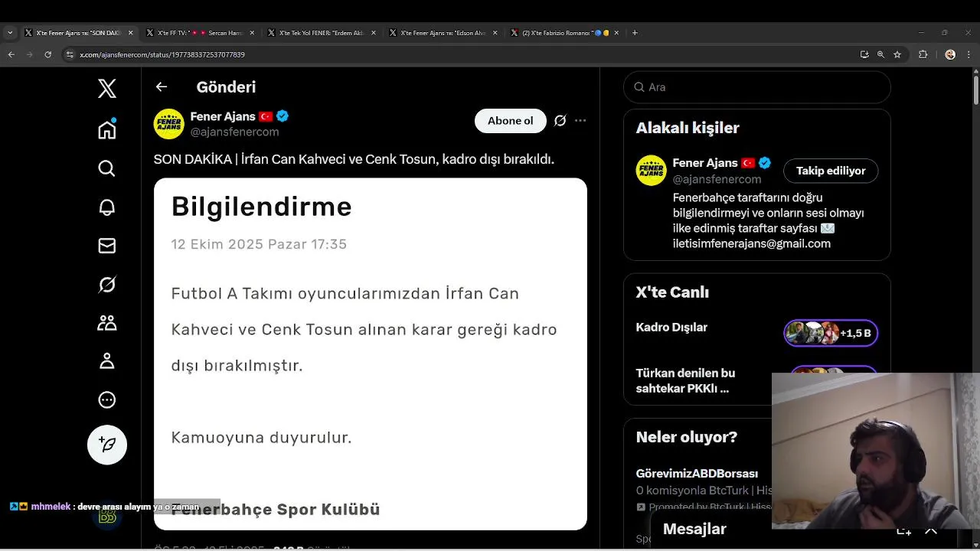Open the GörevimizABDBorsası trend

point(697,474)
